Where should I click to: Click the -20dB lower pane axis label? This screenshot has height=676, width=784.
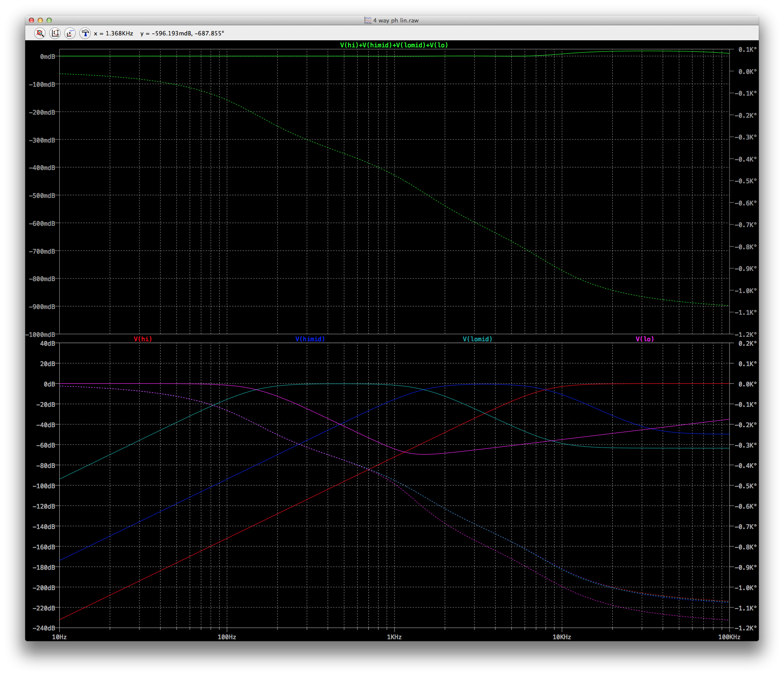(x=46, y=405)
